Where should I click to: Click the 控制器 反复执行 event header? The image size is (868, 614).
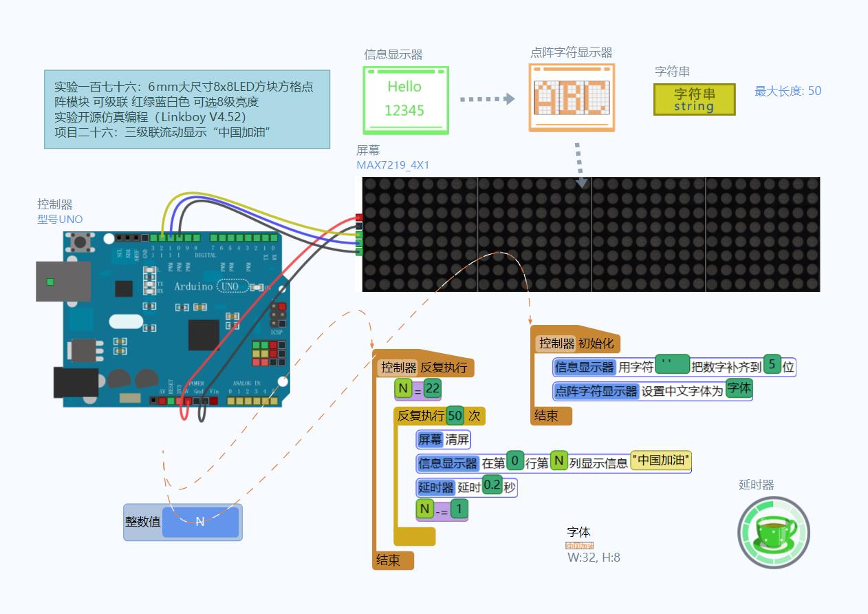click(x=424, y=368)
